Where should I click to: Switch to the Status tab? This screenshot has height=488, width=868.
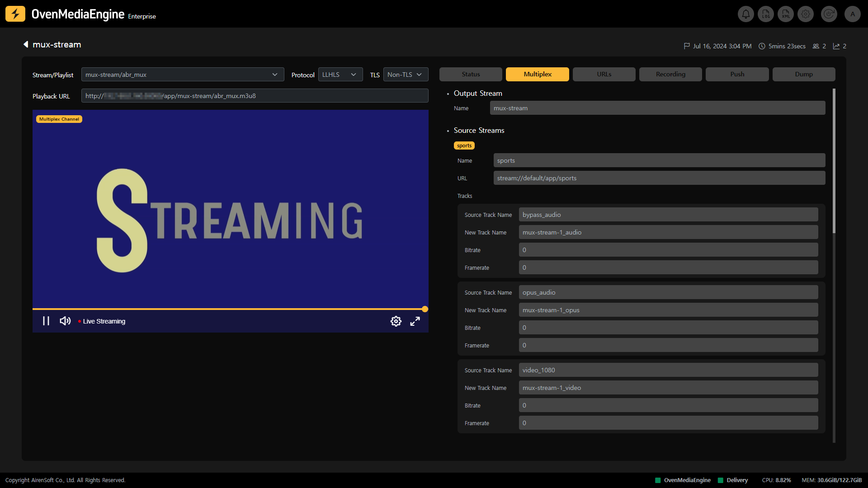[471, 74]
